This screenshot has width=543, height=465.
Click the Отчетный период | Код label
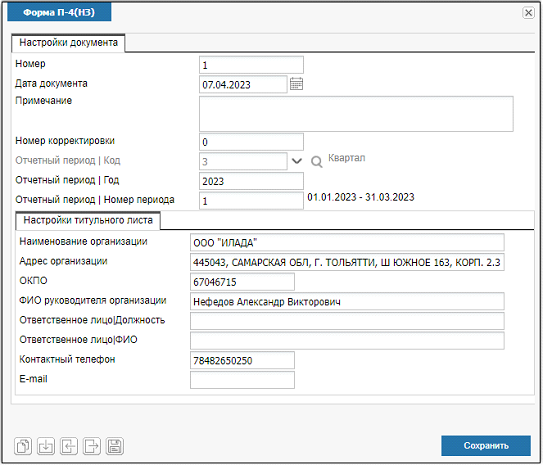[68, 160]
